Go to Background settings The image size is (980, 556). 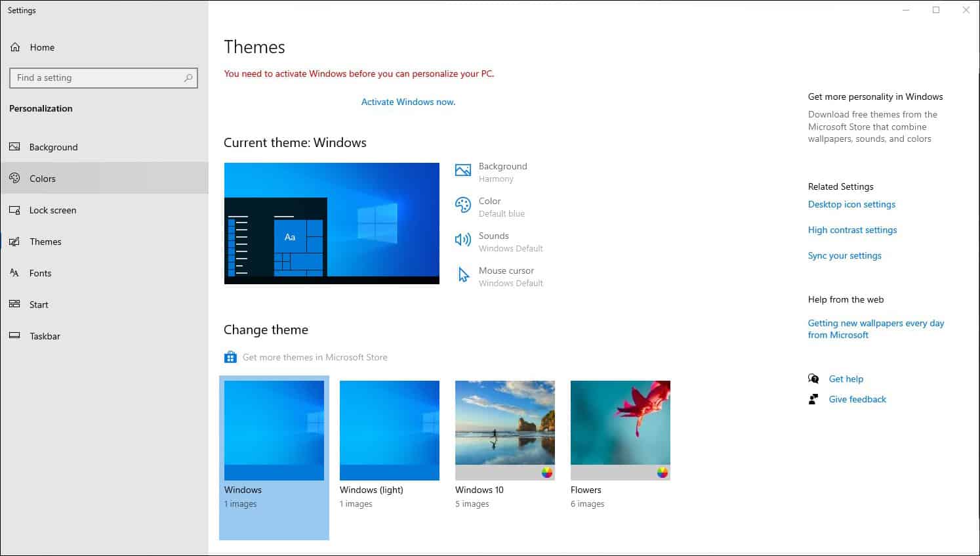[104, 147]
